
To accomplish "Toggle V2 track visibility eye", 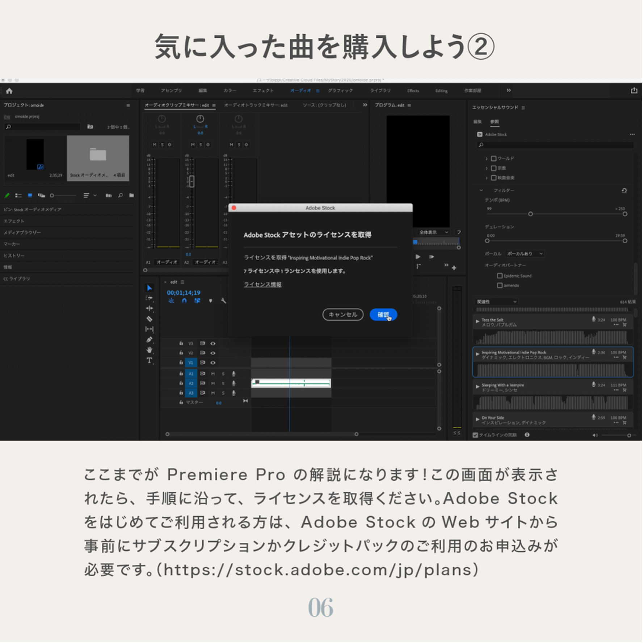I will [x=214, y=354].
